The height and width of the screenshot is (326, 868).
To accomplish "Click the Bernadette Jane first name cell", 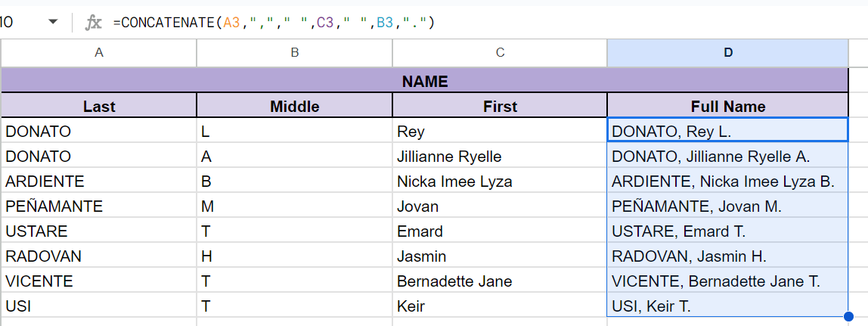I will [500, 281].
